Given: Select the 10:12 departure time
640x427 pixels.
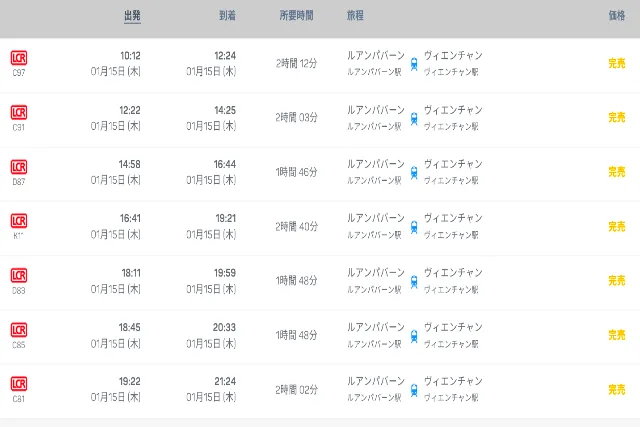Looking at the screenshot, I should (x=130, y=56).
